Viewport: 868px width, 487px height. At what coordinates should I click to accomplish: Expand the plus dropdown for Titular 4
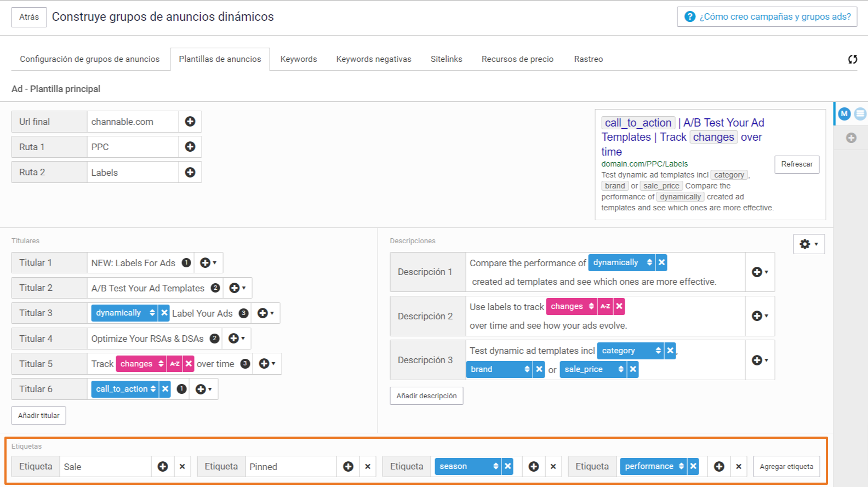coord(237,339)
